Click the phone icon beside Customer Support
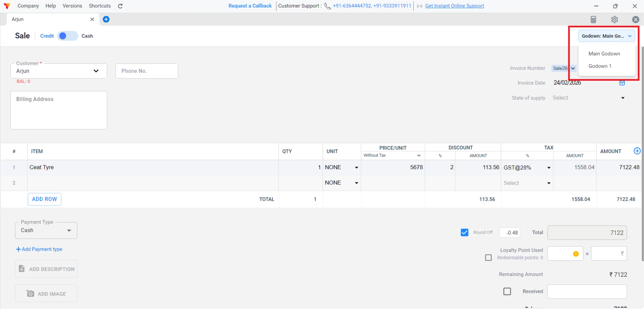This screenshot has width=644, height=309. [327, 6]
